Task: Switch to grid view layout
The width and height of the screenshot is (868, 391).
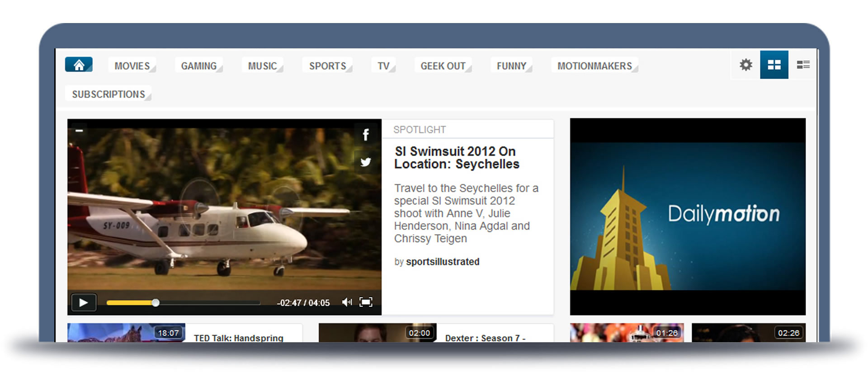Action: pos(774,65)
